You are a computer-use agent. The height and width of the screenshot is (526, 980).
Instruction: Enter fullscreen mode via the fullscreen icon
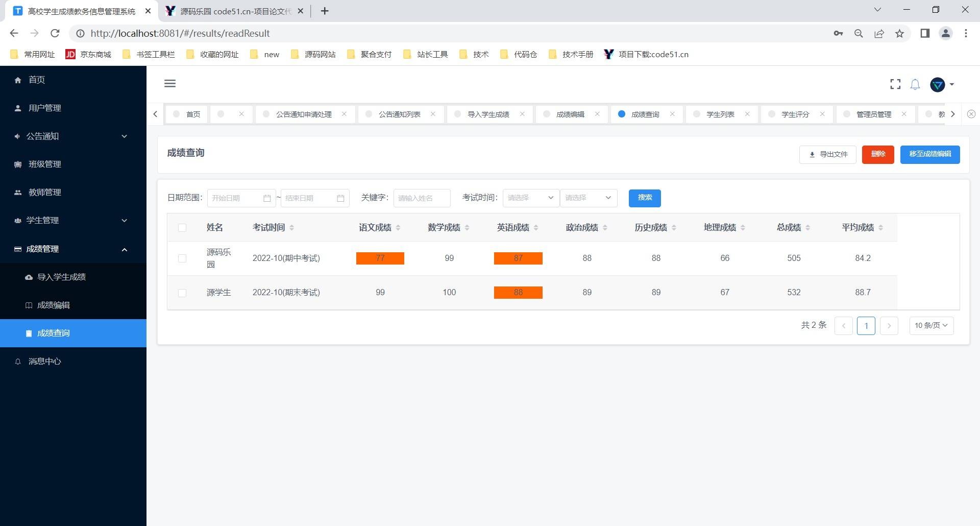point(895,84)
